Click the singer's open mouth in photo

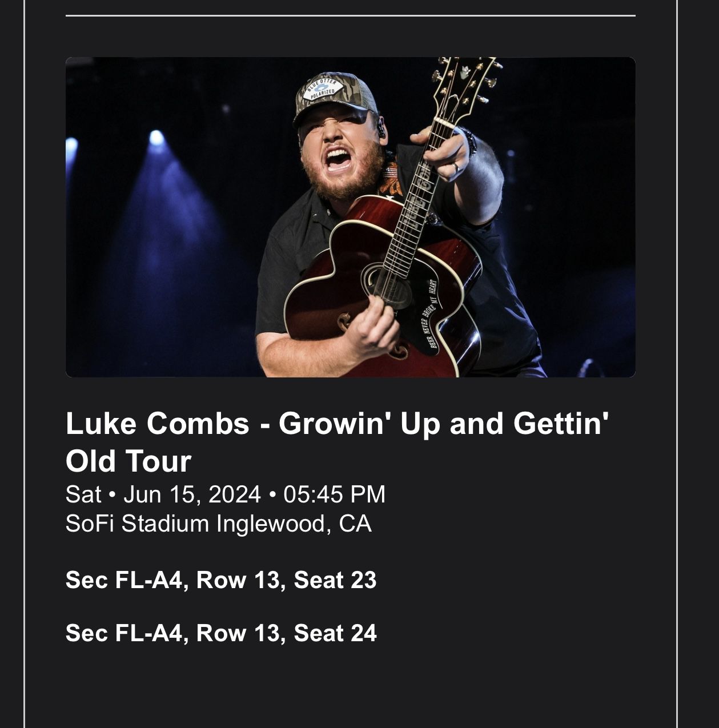coord(338,158)
